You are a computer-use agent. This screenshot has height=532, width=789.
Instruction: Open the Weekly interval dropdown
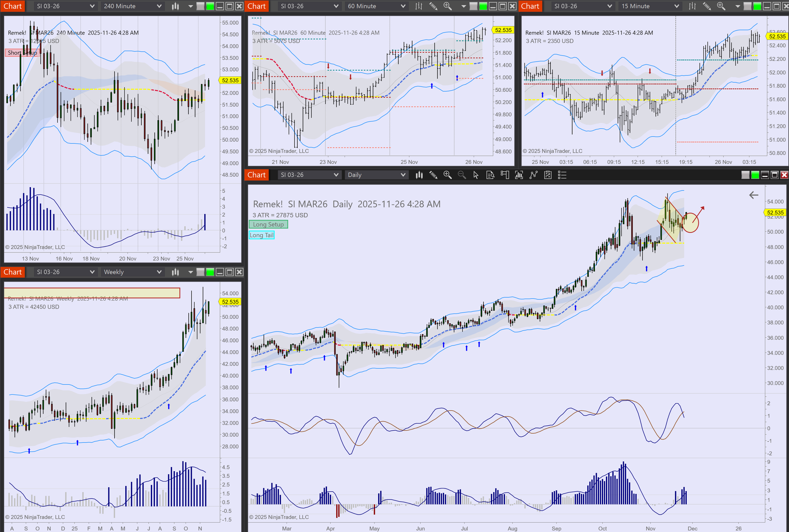[132, 272]
